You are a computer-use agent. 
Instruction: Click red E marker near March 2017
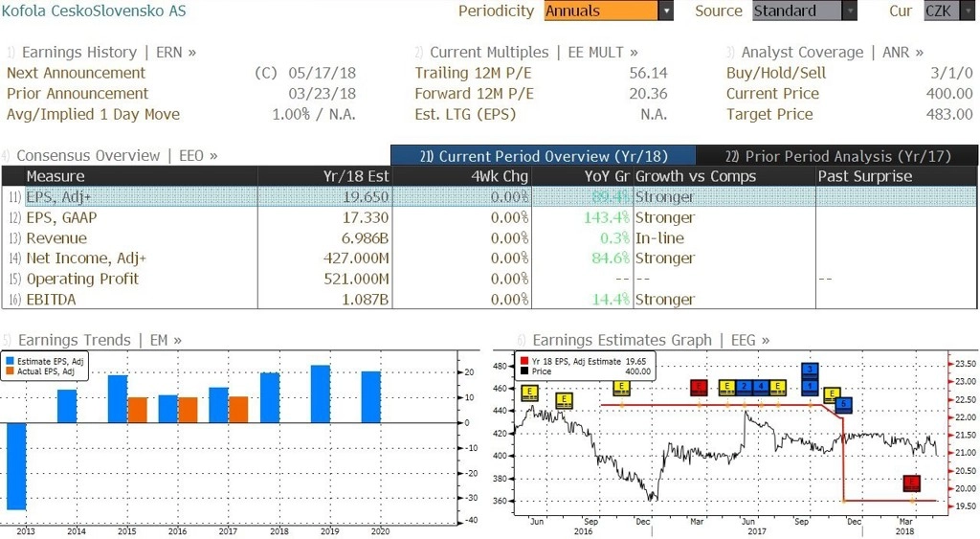click(699, 388)
